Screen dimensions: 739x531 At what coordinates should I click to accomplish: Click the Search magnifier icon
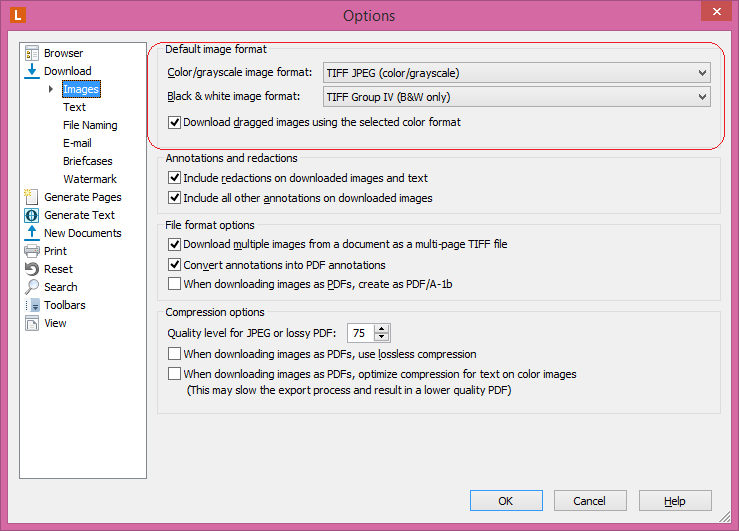tap(32, 287)
